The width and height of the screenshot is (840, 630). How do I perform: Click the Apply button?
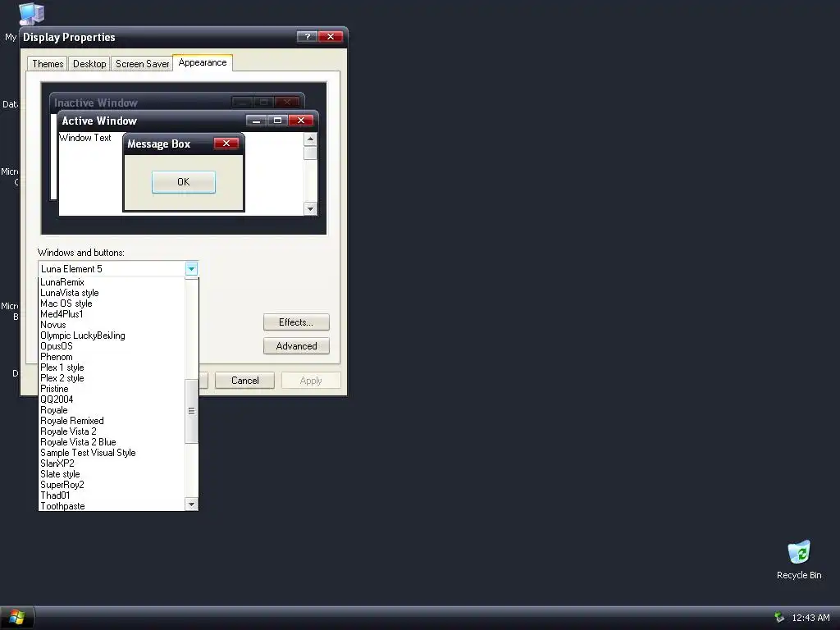point(311,381)
